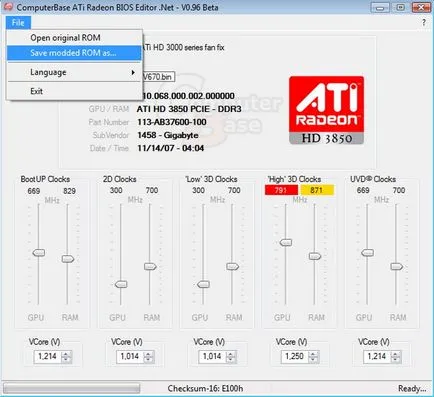This screenshot has height=397, width=434.
Task: Choose Open original ROM
Action: (x=75, y=38)
